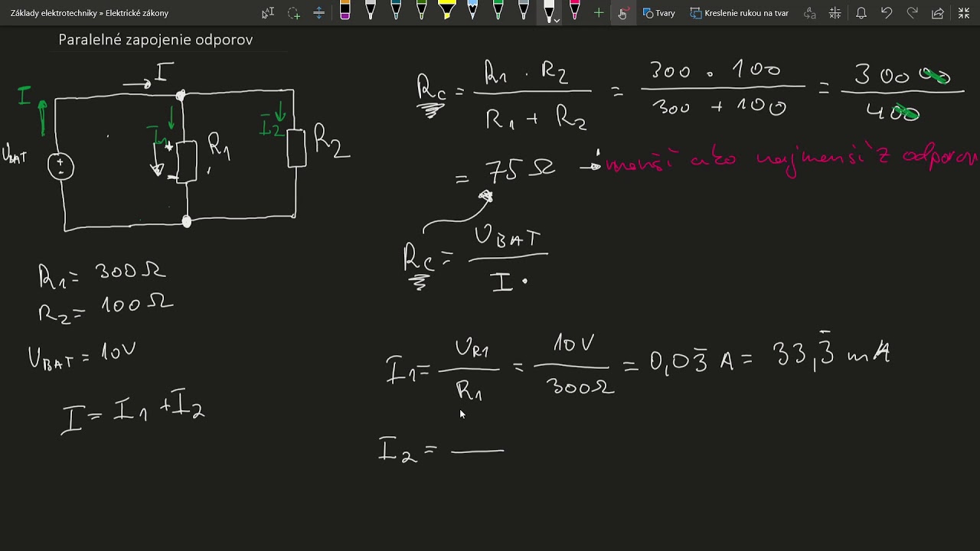980x551 pixels.
Task: Select the eraser tool
Action: pos(345,11)
